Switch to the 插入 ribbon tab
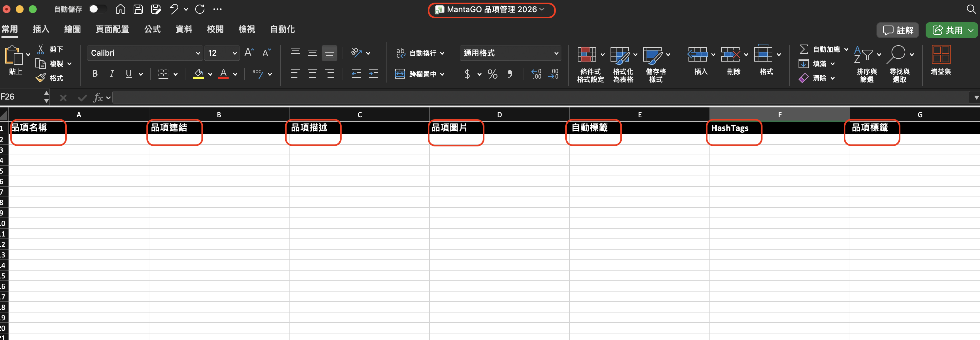 [41, 29]
